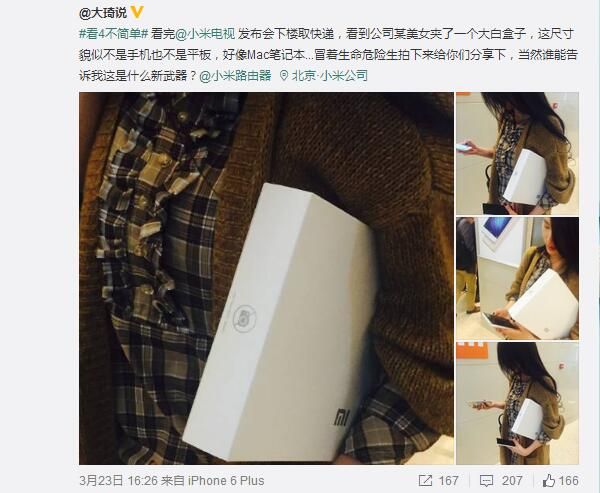Open the @大琦说 profile name
The height and width of the screenshot is (493, 600).
coord(103,13)
